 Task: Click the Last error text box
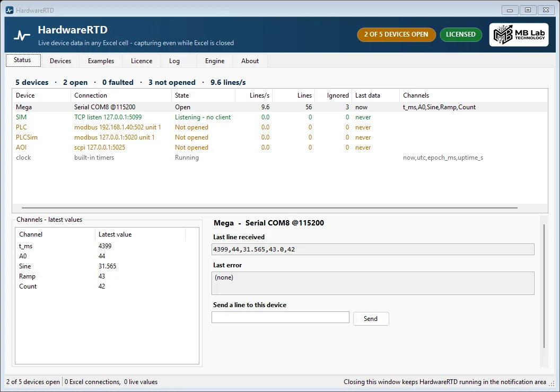[373, 283]
